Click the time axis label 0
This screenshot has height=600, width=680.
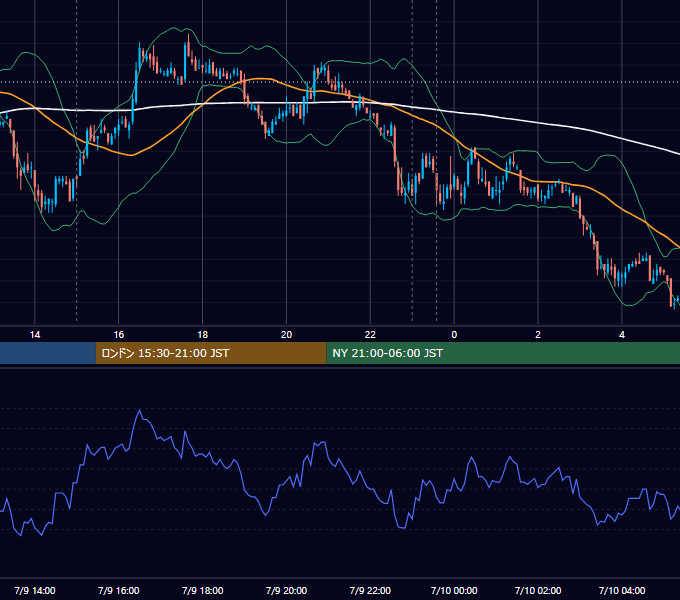[454, 335]
